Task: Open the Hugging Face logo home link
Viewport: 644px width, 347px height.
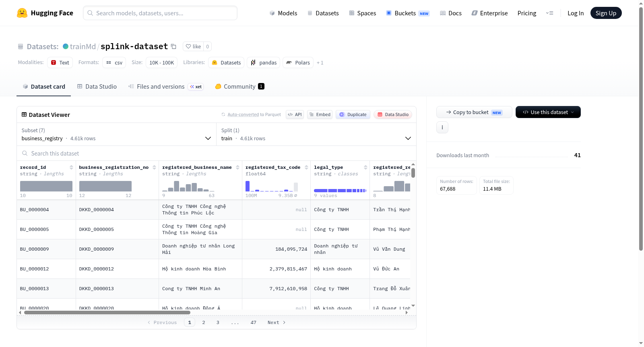Action: [45, 13]
